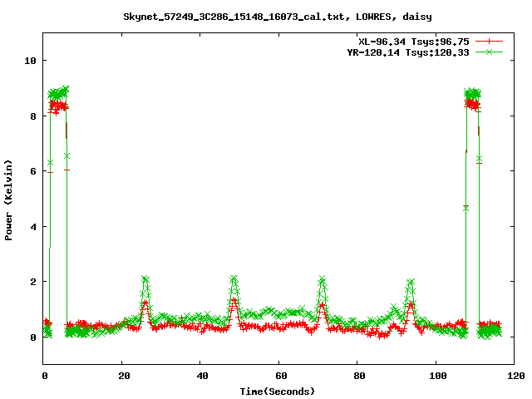This screenshot has width=532, height=399.
Task: Click x-axis tick label 60
Action: [x=281, y=376]
